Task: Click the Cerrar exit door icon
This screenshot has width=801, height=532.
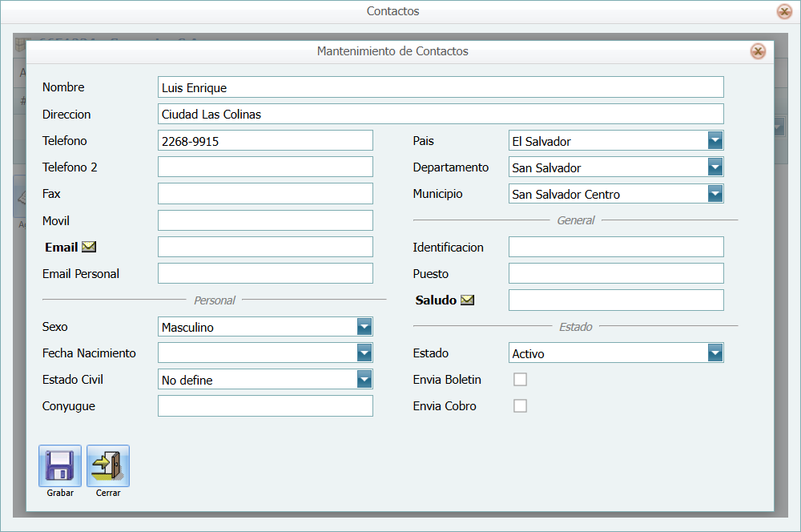Action: [108, 465]
